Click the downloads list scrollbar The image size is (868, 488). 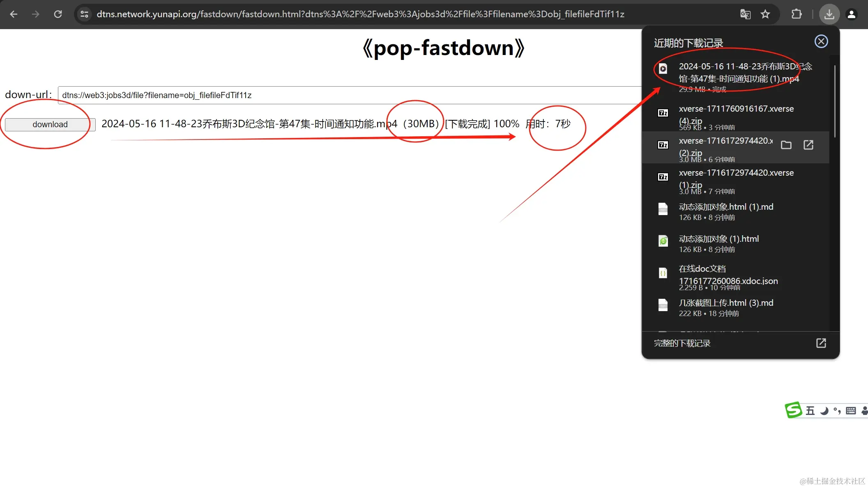tap(834, 101)
